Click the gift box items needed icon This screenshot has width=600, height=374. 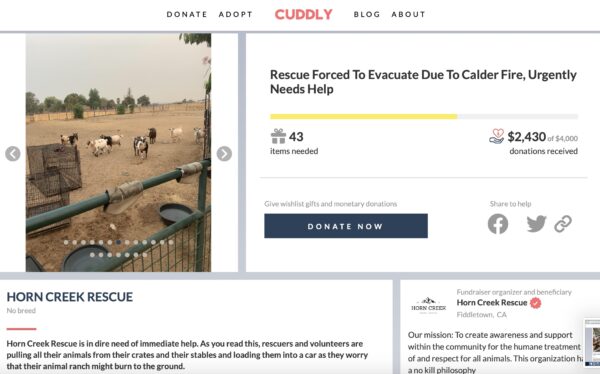point(278,136)
